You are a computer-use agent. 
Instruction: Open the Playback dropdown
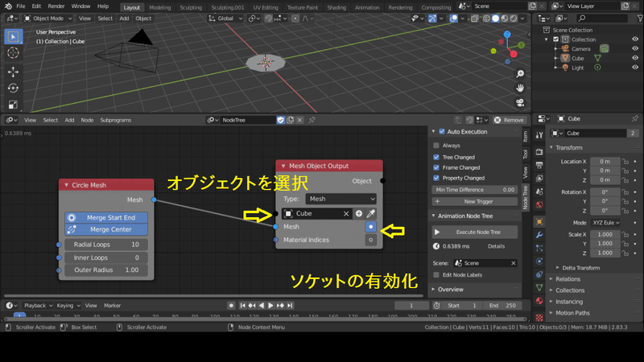click(38, 306)
